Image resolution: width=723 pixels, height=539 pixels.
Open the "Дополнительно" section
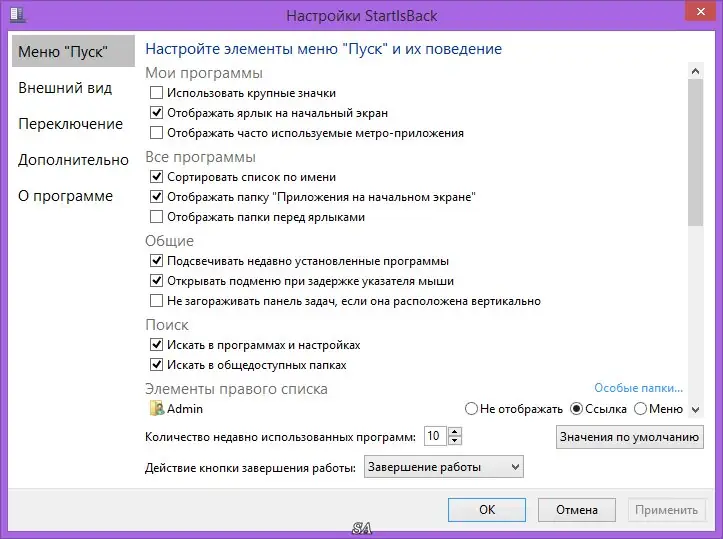point(73,160)
